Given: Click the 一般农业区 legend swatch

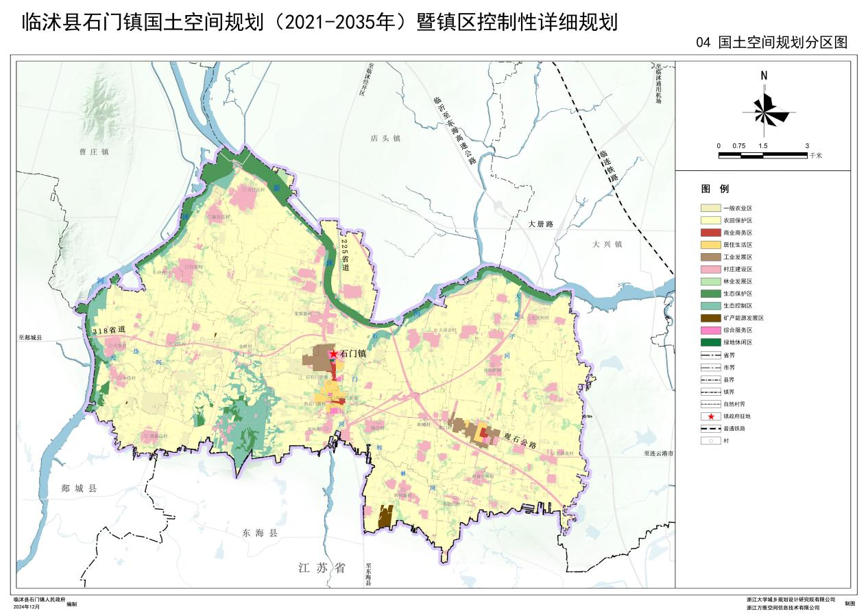Looking at the screenshot, I should click(710, 208).
